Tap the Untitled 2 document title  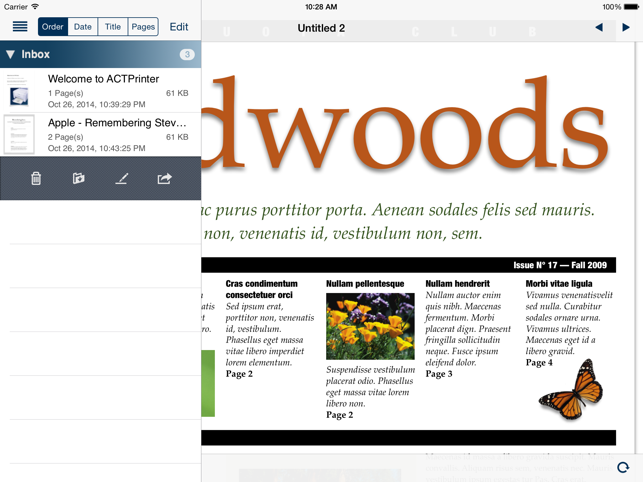321,28
